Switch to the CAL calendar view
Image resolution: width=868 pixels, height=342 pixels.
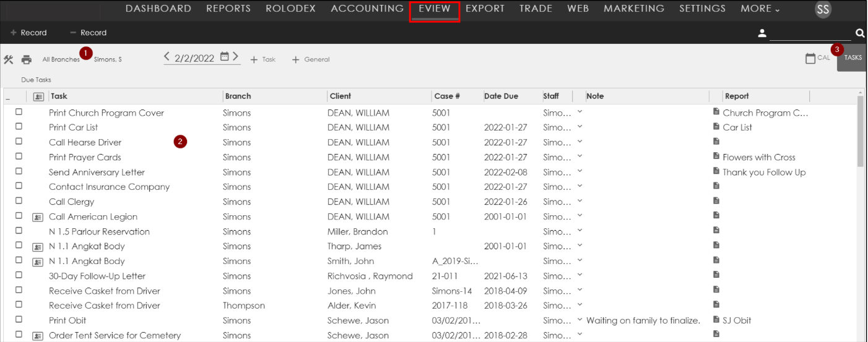pyautogui.click(x=817, y=58)
